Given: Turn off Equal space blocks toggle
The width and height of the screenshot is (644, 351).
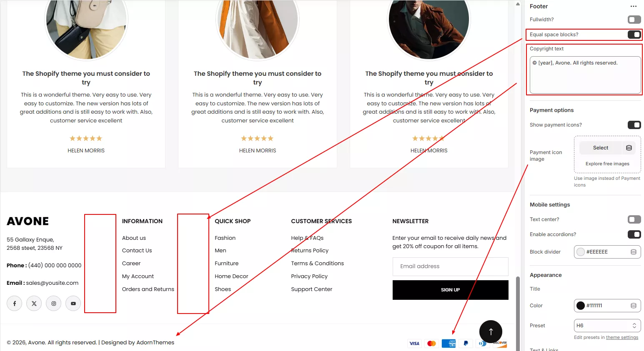Looking at the screenshot, I should click(634, 35).
